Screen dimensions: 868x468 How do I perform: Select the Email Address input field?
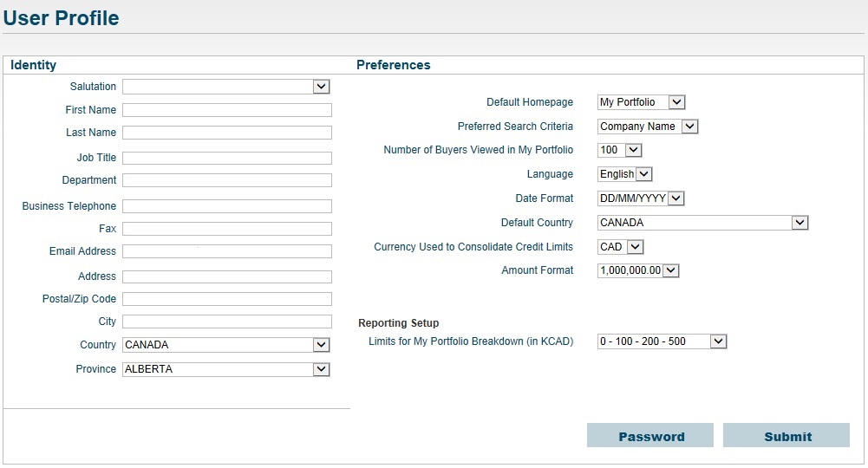227,251
